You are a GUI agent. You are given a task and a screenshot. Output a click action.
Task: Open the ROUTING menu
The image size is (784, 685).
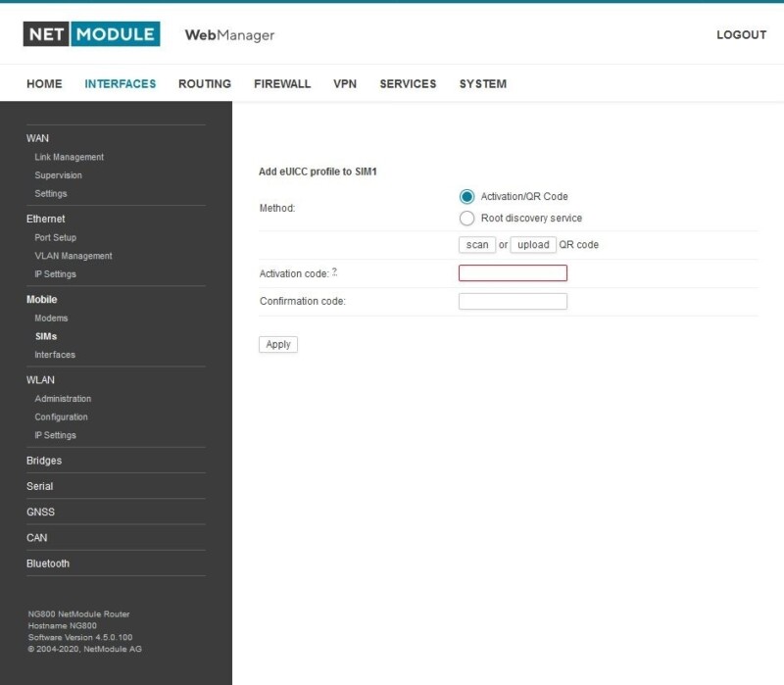pos(205,83)
